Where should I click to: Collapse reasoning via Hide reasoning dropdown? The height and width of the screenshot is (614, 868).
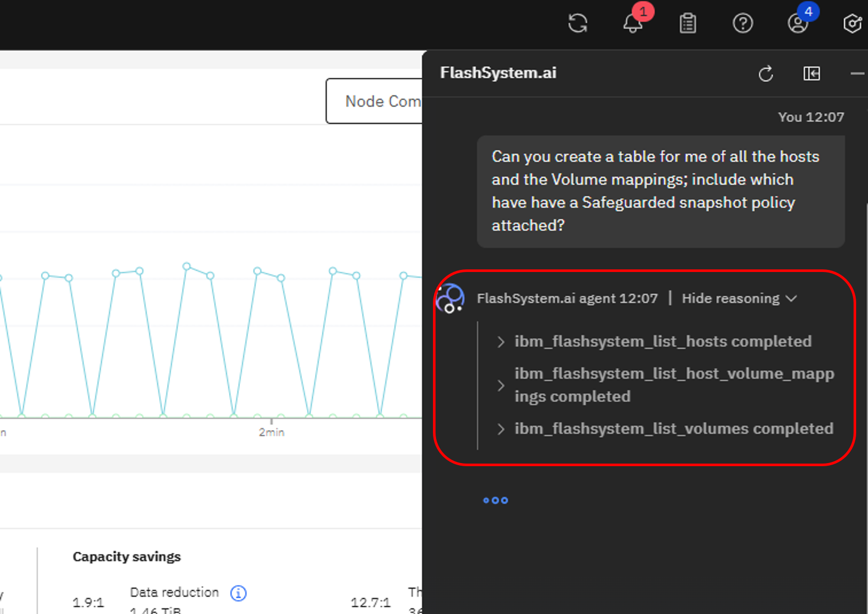tap(739, 298)
